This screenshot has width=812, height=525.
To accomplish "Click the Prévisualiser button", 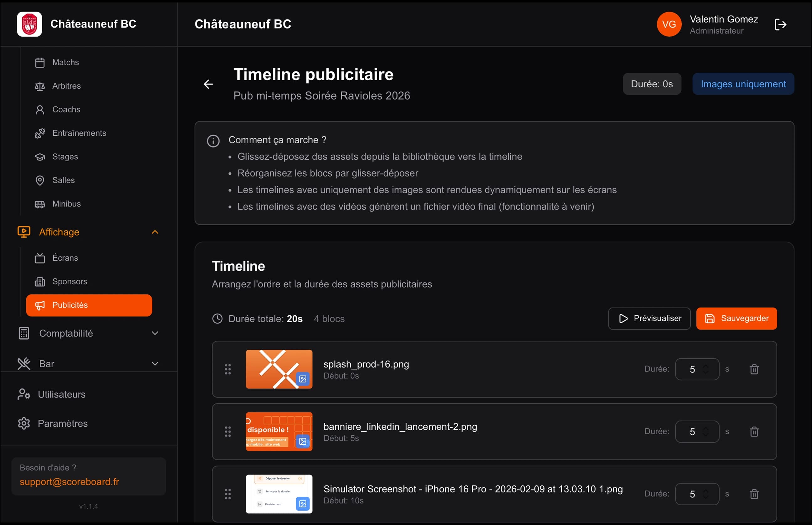I will (649, 318).
